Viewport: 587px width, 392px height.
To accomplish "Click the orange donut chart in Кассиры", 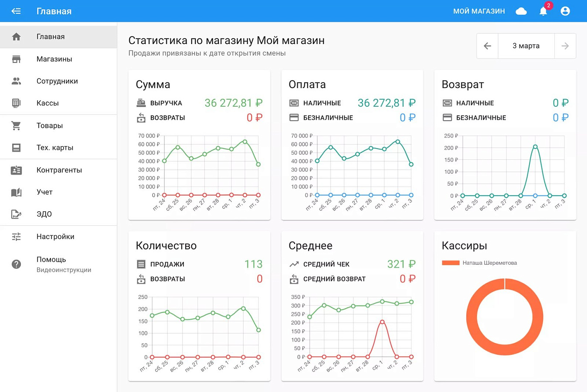I will 505,317.
